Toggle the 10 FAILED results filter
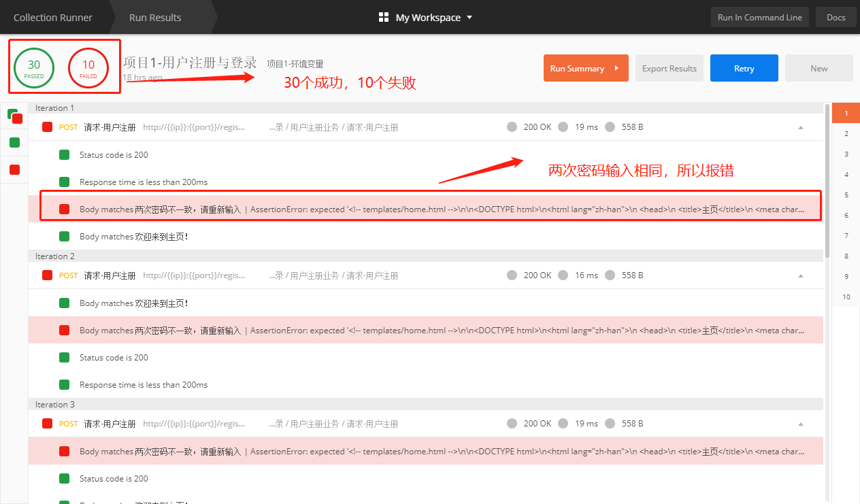Viewport: 860px width, 504px height. 88,67
